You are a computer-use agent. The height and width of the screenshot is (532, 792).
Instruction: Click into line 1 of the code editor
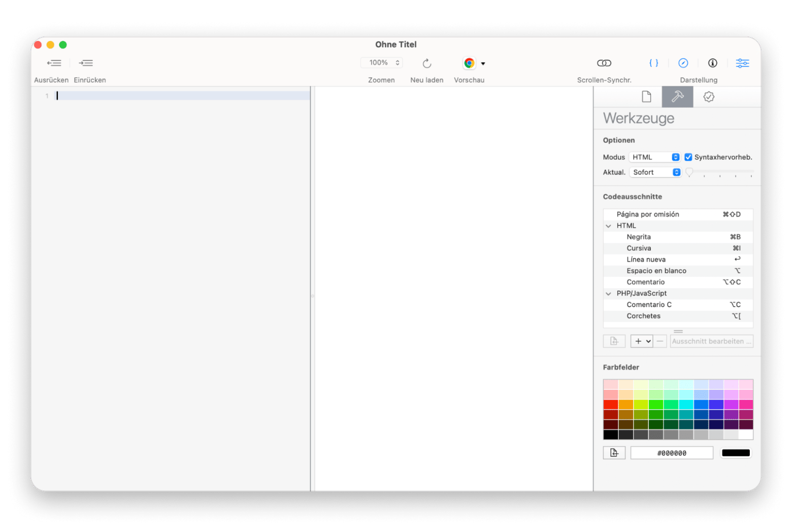183,95
